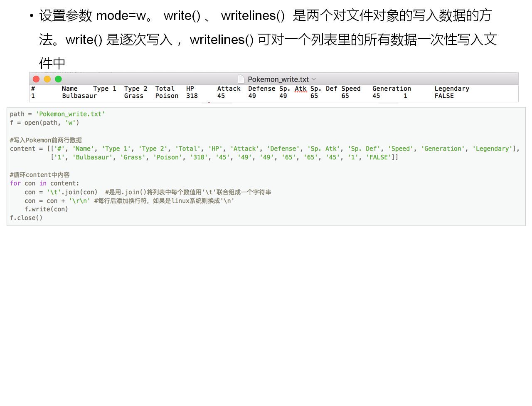Click the 'Bulbasaur' entry in the text file
The height and width of the screenshot is (406, 532).
(x=79, y=96)
